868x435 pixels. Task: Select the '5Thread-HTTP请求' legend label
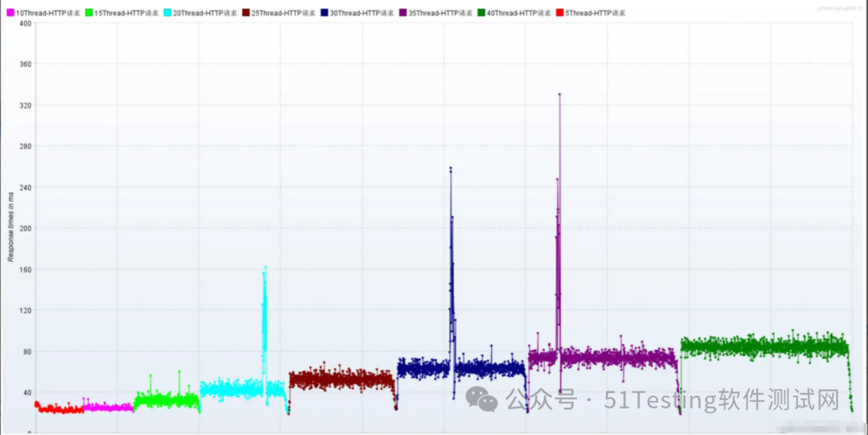(x=595, y=13)
